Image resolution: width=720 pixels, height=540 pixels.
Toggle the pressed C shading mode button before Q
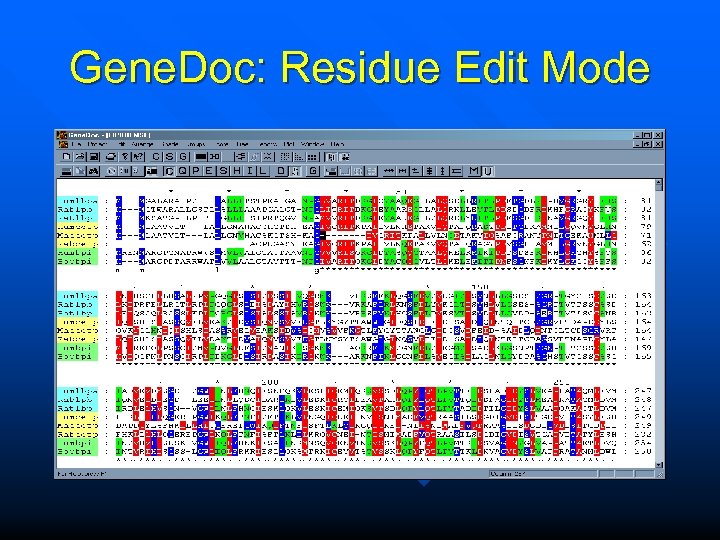(169, 171)
